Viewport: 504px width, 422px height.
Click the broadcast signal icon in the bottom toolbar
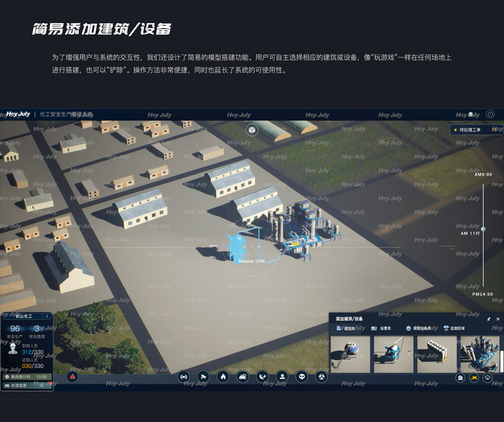coord(183,377)
